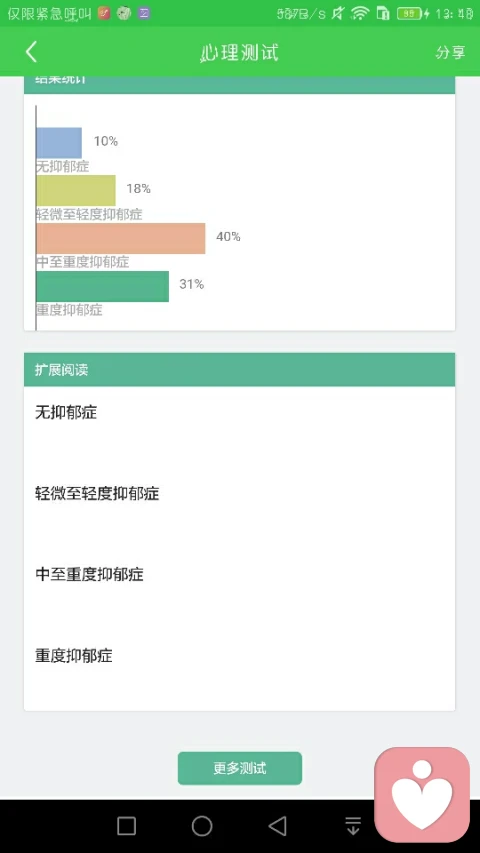Viewport: 480px width, 853px height.
Task: Tap the 更多测试 button
Action: [240, 768]
